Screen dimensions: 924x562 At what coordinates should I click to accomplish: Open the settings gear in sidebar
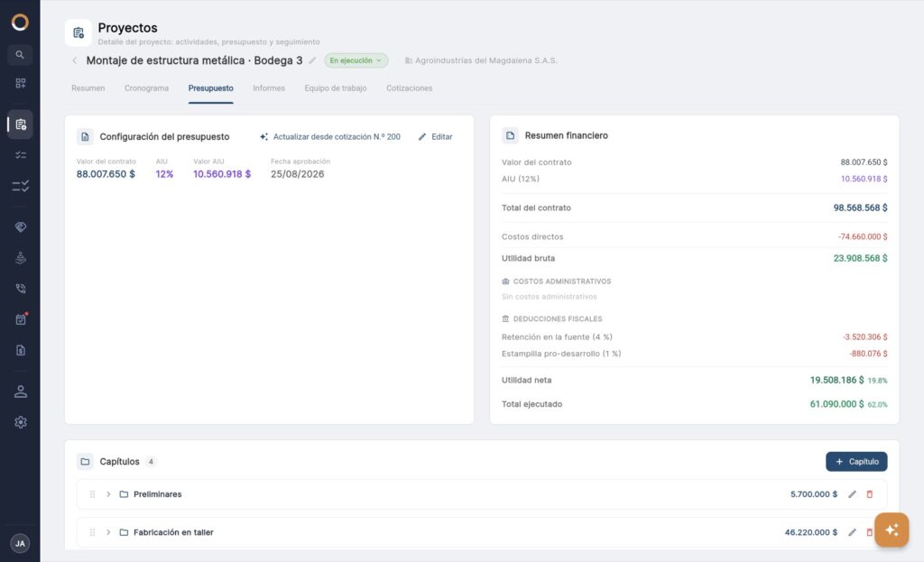20,422
